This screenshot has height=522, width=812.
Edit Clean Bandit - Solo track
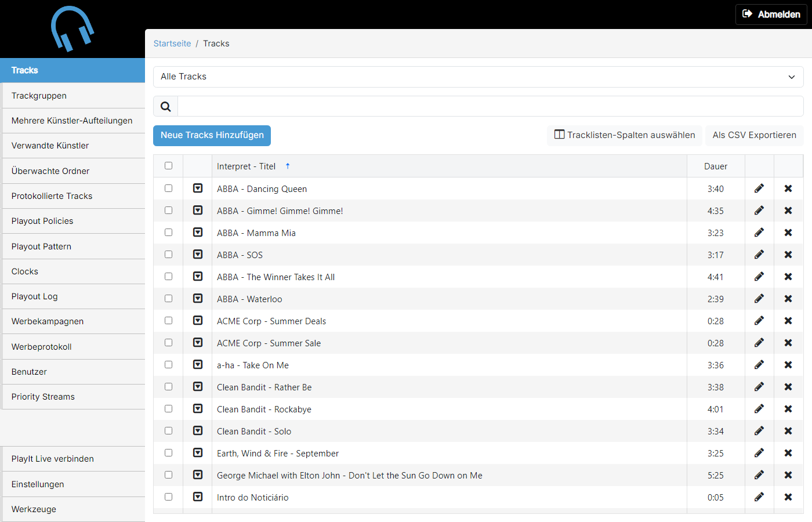click(x=759, y=431)
